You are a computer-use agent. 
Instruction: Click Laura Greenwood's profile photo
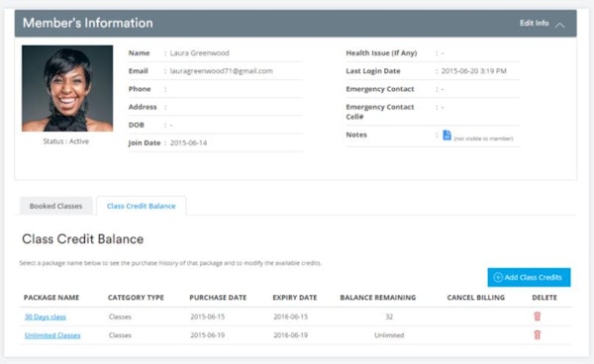click(x=67, y=89)
